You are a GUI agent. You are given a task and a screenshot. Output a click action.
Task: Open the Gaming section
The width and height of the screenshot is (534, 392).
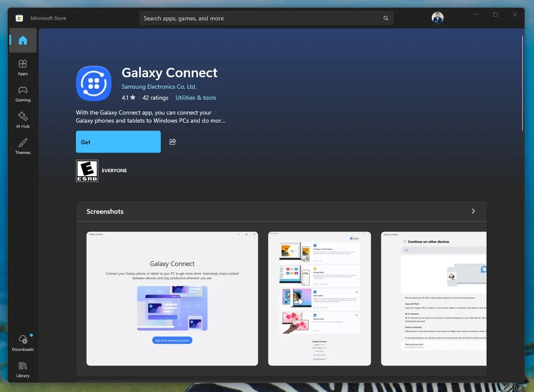click(23, 94)
